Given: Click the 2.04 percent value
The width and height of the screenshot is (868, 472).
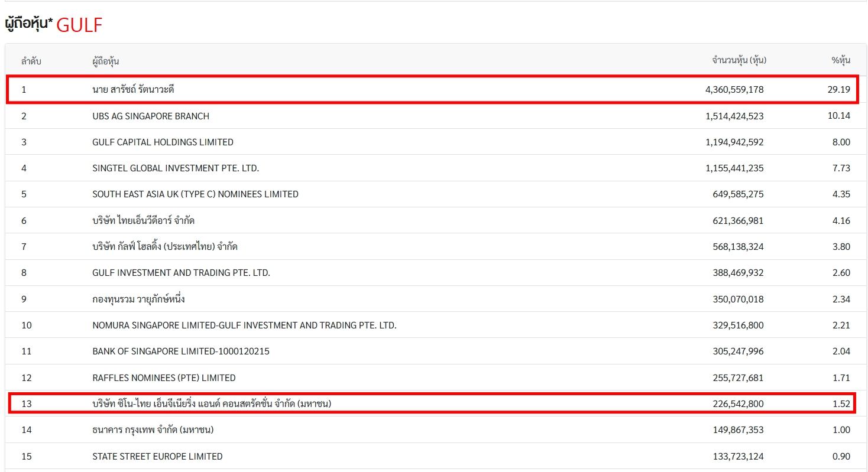Looking at the screenshot, I should [841, 351].
